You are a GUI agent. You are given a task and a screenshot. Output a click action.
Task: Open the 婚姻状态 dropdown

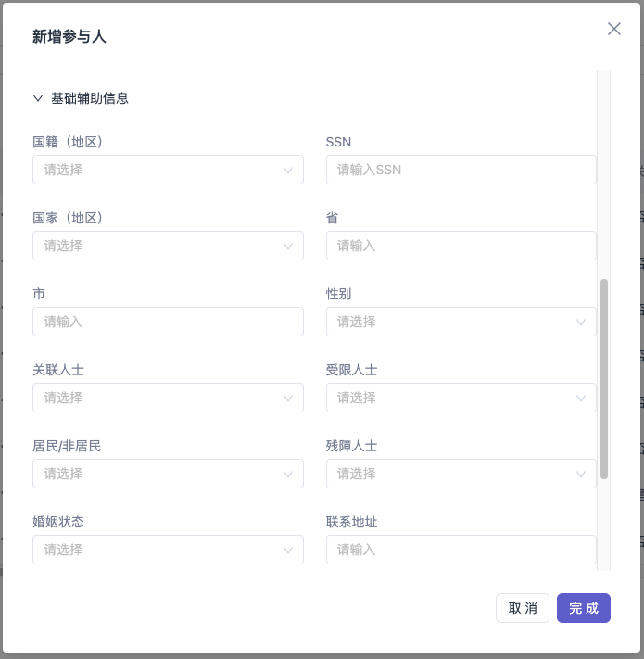click(x=168, y=550)
